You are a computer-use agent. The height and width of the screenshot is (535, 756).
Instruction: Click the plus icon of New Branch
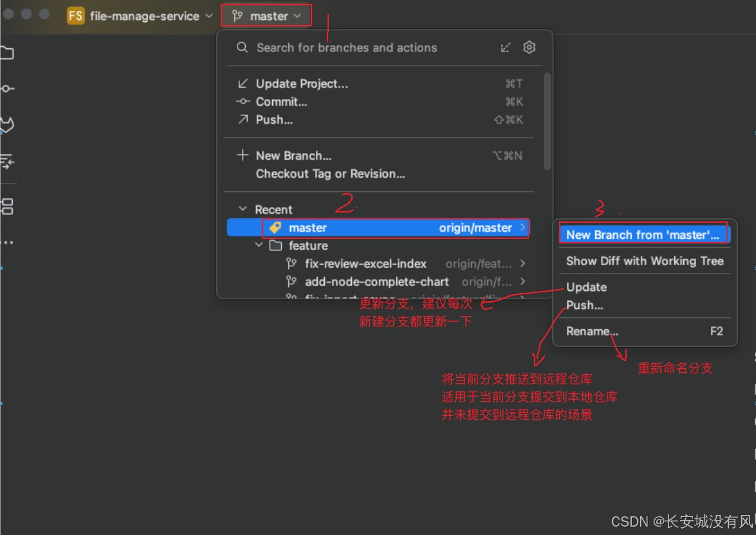(x=243, y=155)
